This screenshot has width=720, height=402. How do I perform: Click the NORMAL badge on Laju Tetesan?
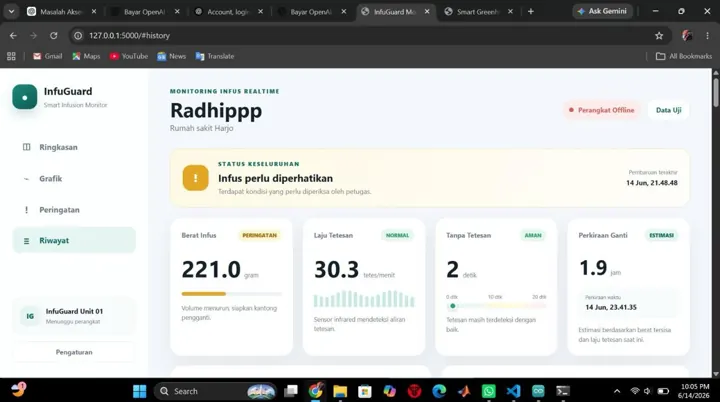[397, 235]
